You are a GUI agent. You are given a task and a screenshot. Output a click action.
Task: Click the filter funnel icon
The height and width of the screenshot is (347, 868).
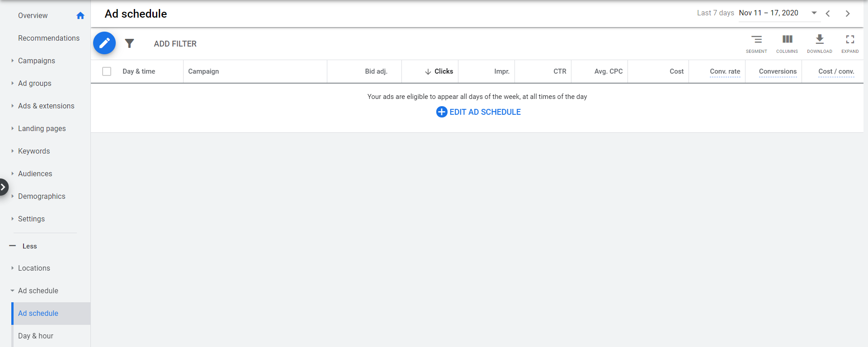point(130,43)
